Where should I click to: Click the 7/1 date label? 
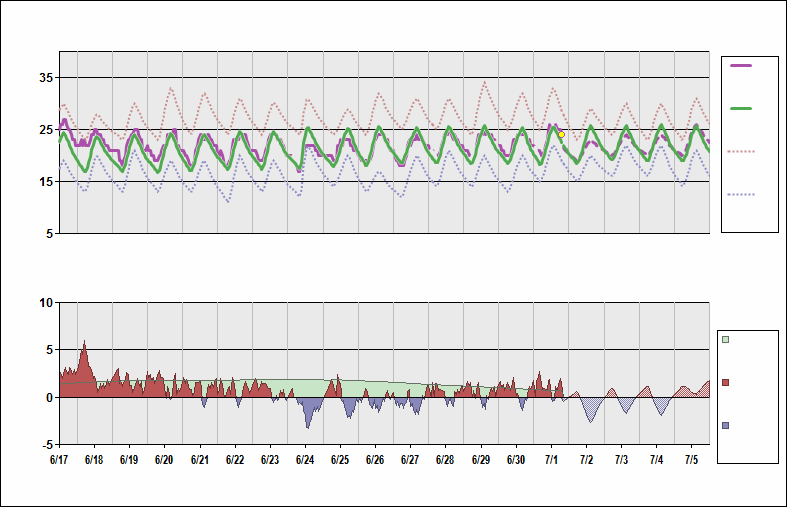(551, 460)
